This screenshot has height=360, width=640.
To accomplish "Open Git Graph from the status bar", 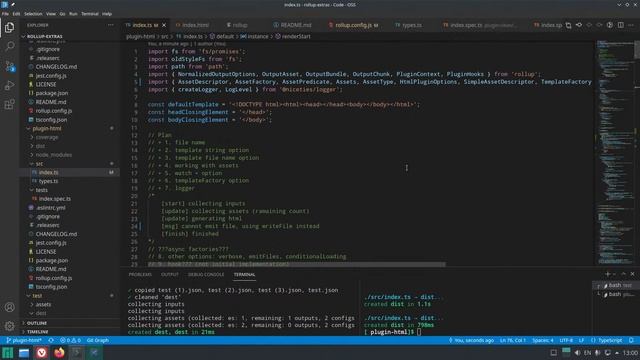I will 98,340.
